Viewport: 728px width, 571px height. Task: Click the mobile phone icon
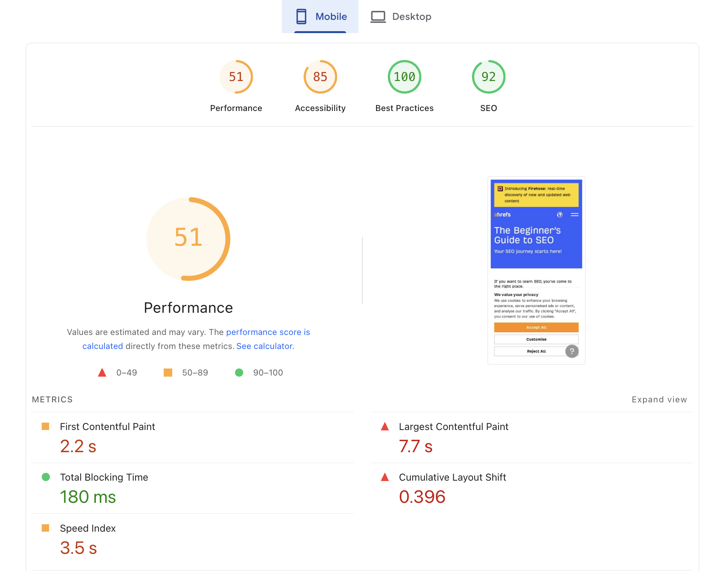[x=301, y=16]
